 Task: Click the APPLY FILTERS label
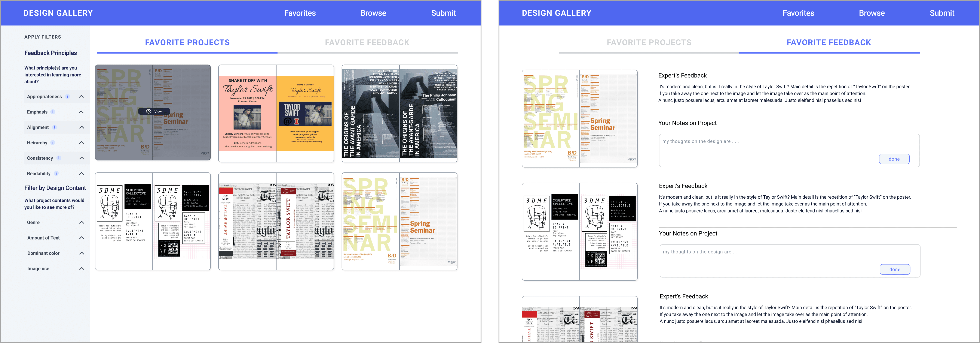pyautogui.click(x=43, y=37)
